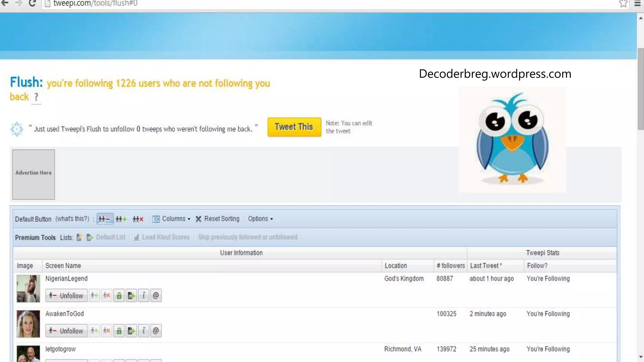Click the address bar URL
Screen dimensions: 644x362
[x=95, y=3]
